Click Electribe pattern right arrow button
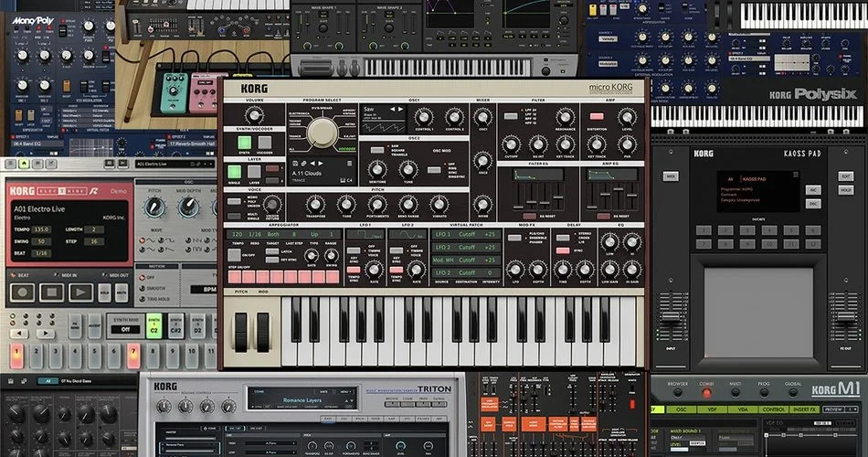The height and width of the screenshot is (457, 868). coord(46,334)
